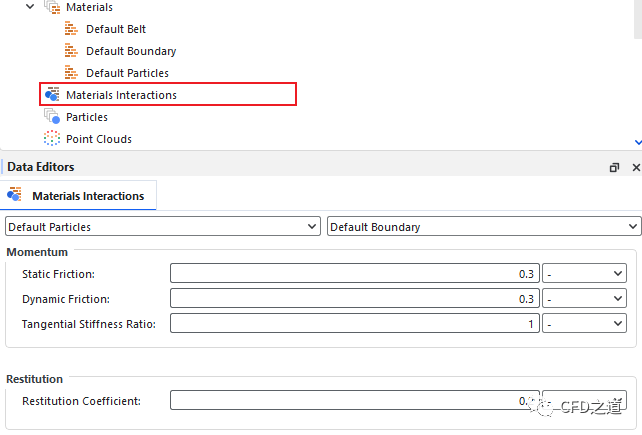This screenshot has height=435, width=642.
Task: Collapse the Materials tree node
Action: (x=30, y=7)
